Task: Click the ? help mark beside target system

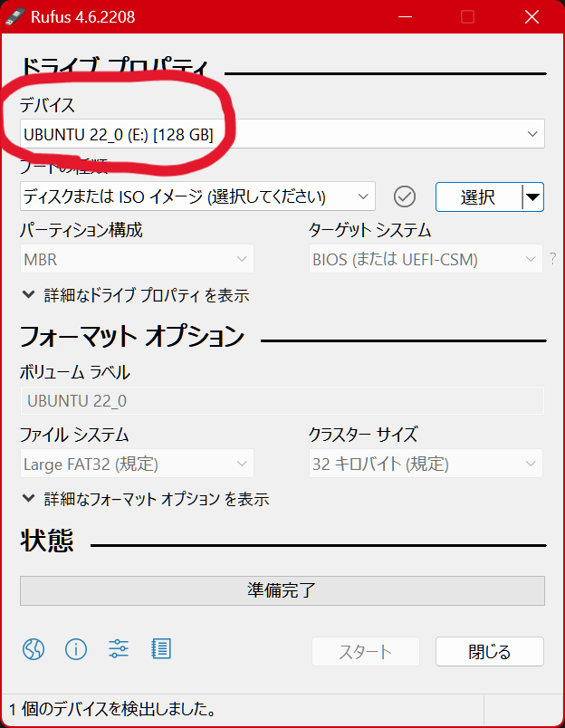Action: 552,259
